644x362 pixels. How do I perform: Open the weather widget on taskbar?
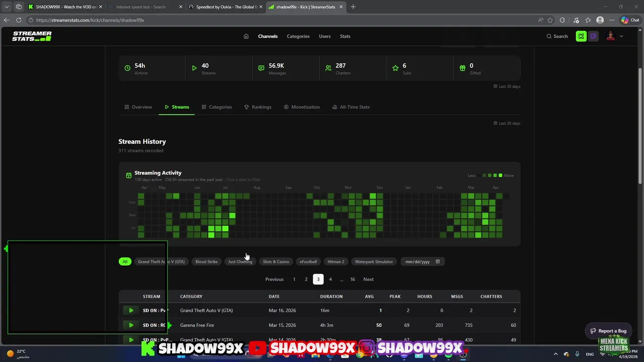(x=18, y=354)
